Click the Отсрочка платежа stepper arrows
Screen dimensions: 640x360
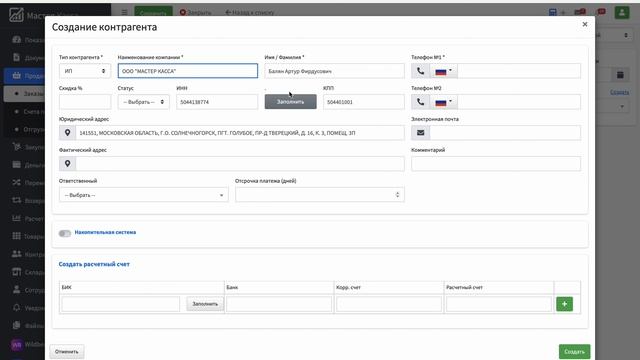397,195
